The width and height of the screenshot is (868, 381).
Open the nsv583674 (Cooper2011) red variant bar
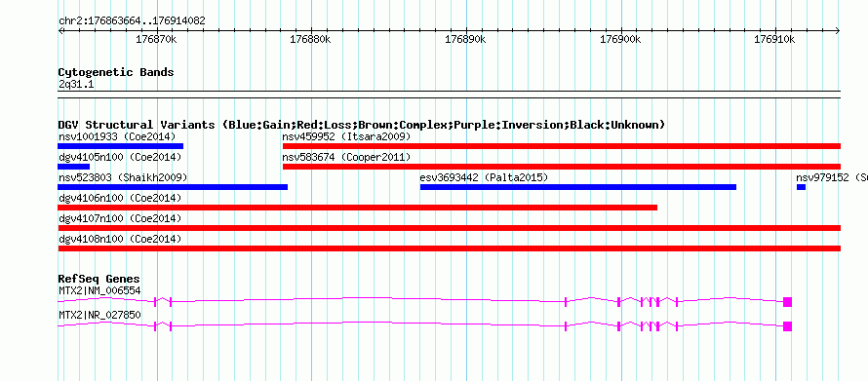562,167
